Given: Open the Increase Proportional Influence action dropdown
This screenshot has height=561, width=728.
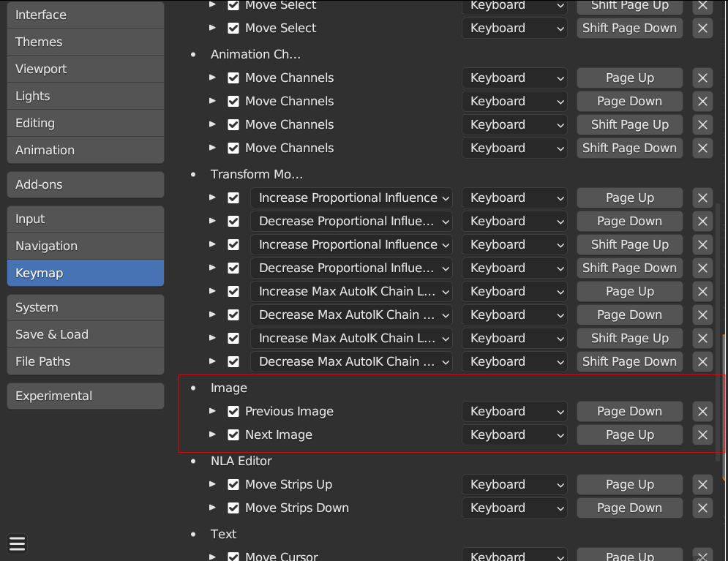Looking at the screenshot, I should (x=352, y=197).
